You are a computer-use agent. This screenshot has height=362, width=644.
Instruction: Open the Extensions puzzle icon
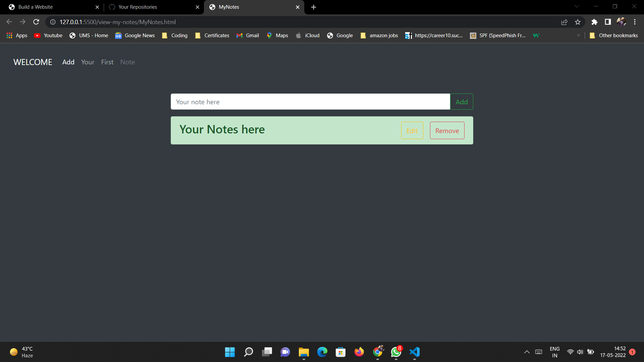pos(594,22)
